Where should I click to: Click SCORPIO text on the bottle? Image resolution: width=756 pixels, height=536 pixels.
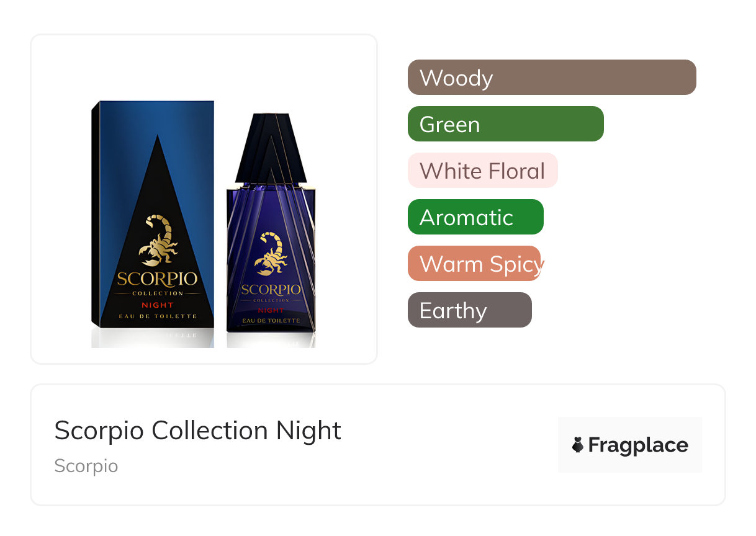pyautogui.click(x=271, y=290)
